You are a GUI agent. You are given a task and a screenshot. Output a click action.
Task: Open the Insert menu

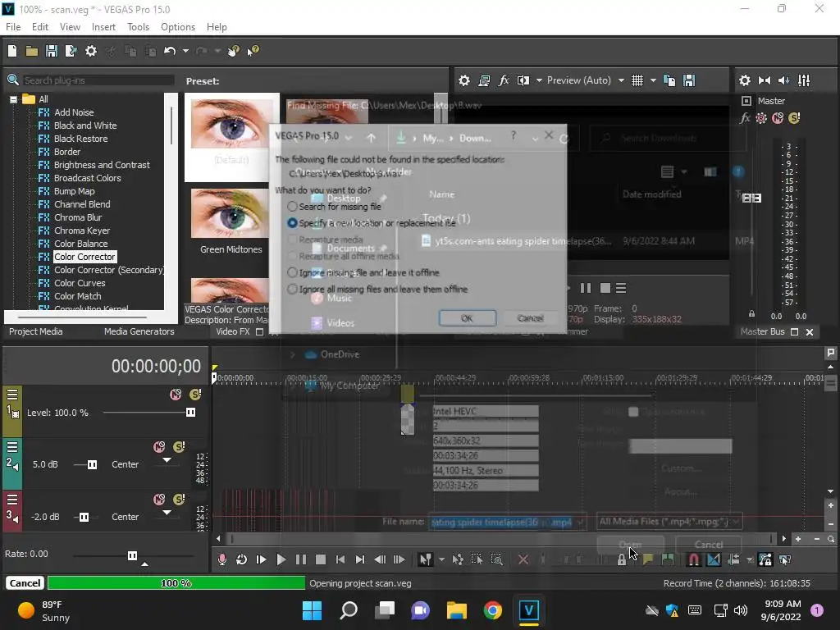tap(103, 27)
